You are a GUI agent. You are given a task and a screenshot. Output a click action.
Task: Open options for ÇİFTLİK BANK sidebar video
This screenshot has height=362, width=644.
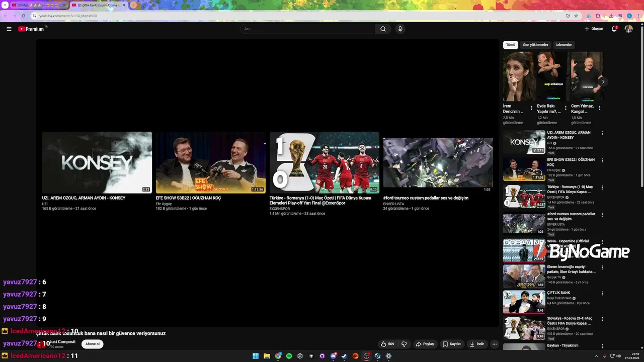pos(602,294)
